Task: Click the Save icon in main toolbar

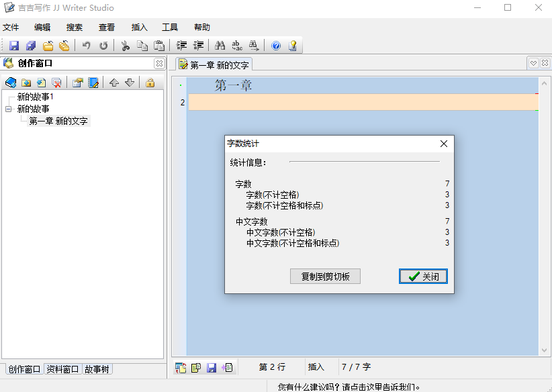Action: pyautogui.click(x=13, y=46)
